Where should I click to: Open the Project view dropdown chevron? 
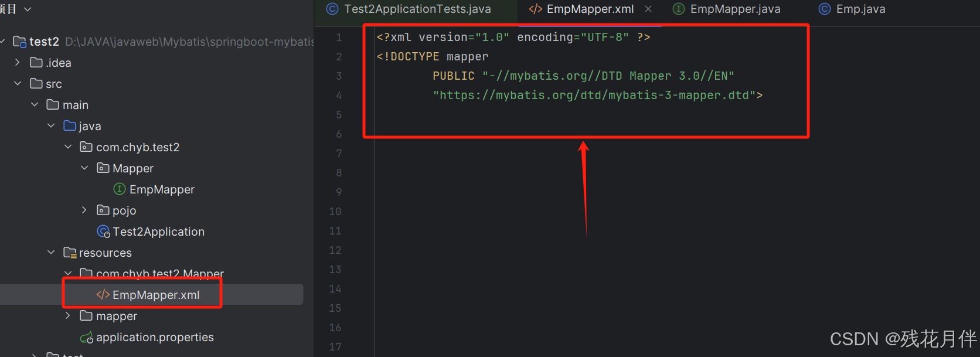pyautogui.click(x=28, y=9)
